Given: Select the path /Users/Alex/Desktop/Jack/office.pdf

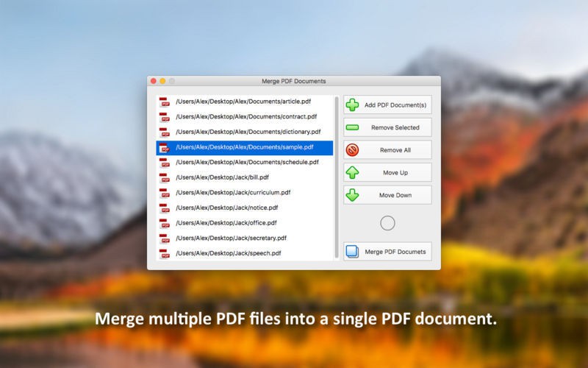Looking at the screenshot, I should (226, 223).
